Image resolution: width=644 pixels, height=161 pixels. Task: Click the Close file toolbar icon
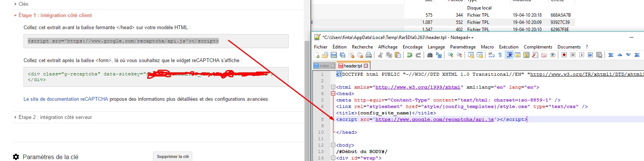coord(351,55)
